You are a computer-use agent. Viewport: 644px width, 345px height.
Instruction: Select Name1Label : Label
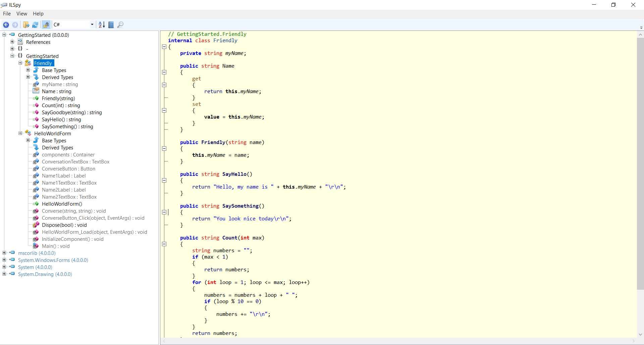[x=64, y=176]
